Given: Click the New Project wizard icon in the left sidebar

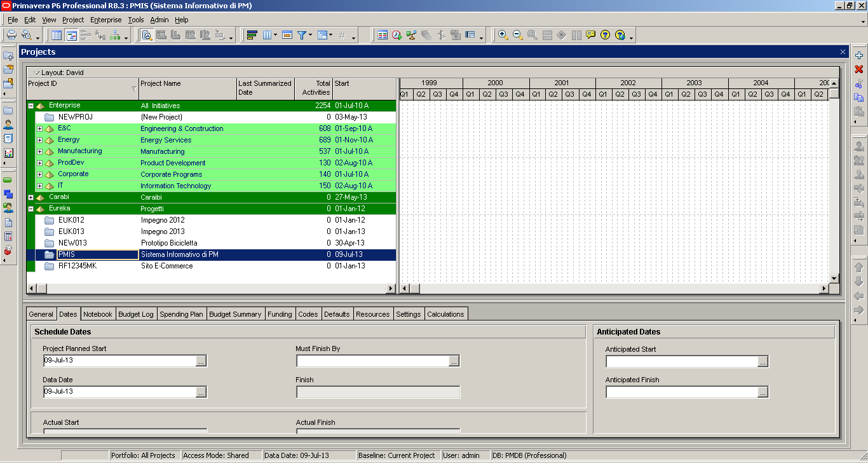Looking at the screenshot, I should point(8,56).
